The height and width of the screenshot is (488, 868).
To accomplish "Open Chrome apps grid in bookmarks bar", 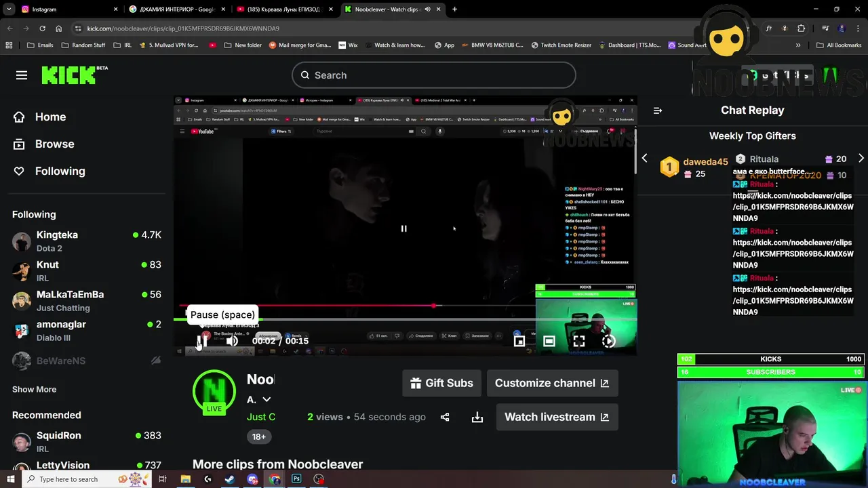I will click(9, 45).
